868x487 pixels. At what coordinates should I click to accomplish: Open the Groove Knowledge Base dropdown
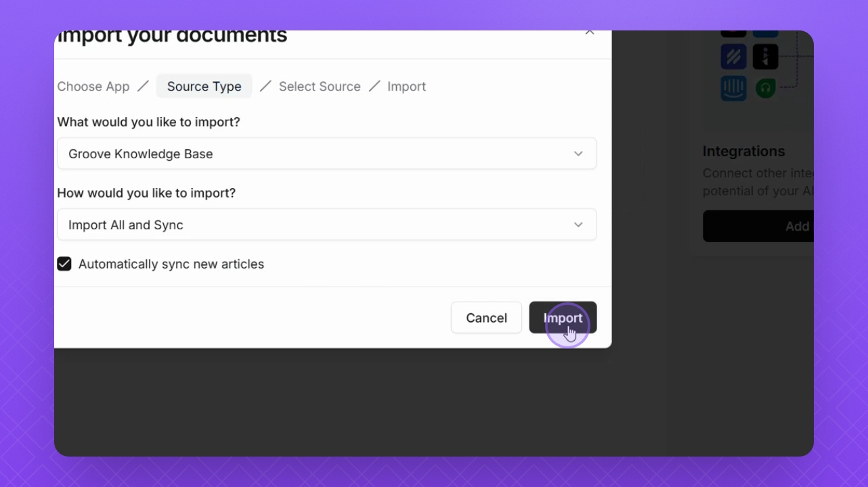(x=326, y=154)
